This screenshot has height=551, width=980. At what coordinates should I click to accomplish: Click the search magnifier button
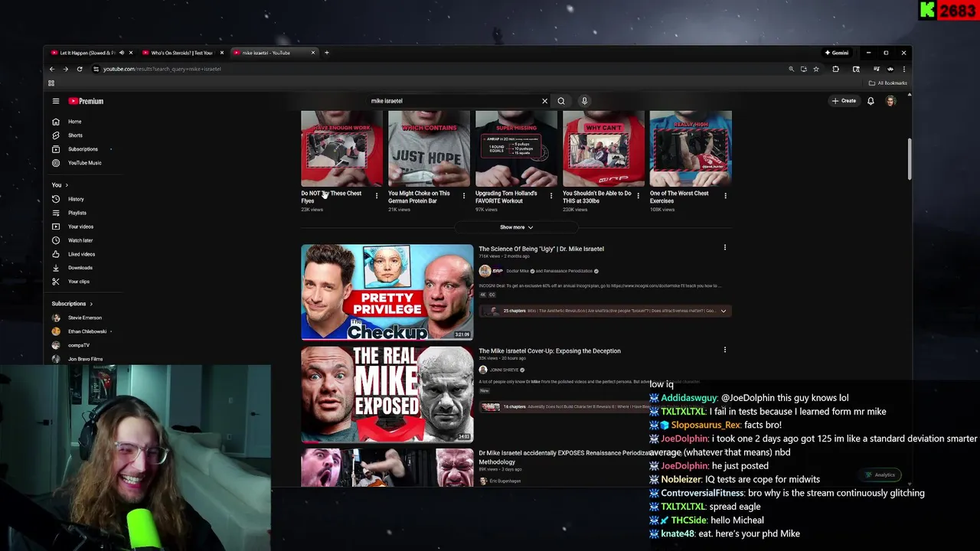(x=561, y=101)
